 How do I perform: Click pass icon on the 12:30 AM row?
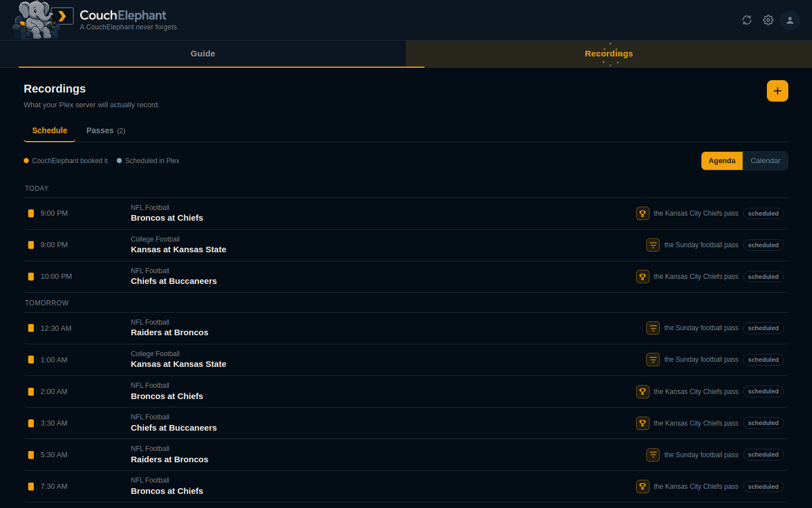pos(653,328)
